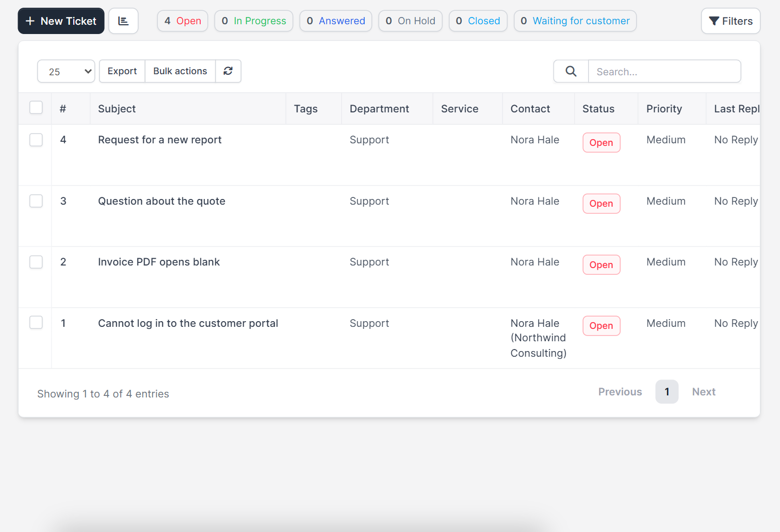Filter by On Hold status
Viewport: 780px width, 532px height.
click(x=410, y=21)
